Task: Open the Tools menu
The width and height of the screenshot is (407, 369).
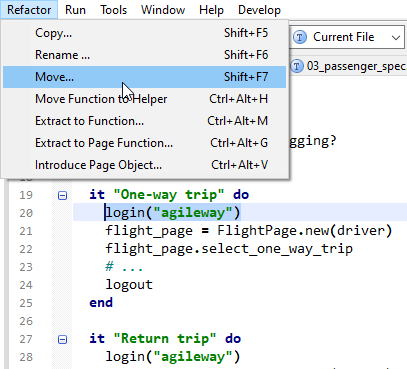Action: click(x=114, y=10)
